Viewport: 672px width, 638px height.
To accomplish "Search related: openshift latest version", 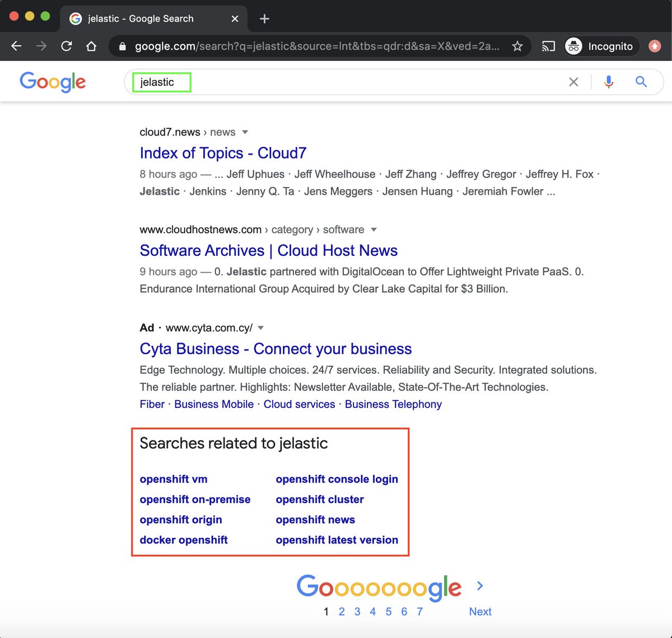I will click(x=337, y=540).
